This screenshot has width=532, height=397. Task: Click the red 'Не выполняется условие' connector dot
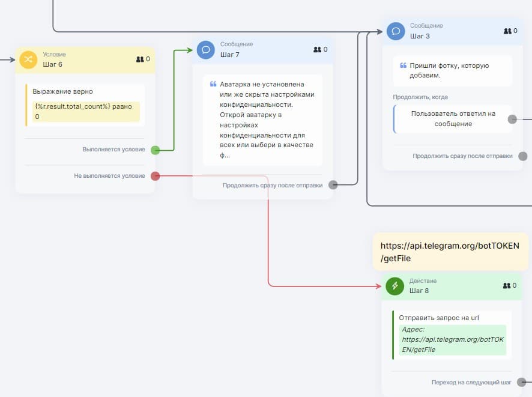(155, 176)
